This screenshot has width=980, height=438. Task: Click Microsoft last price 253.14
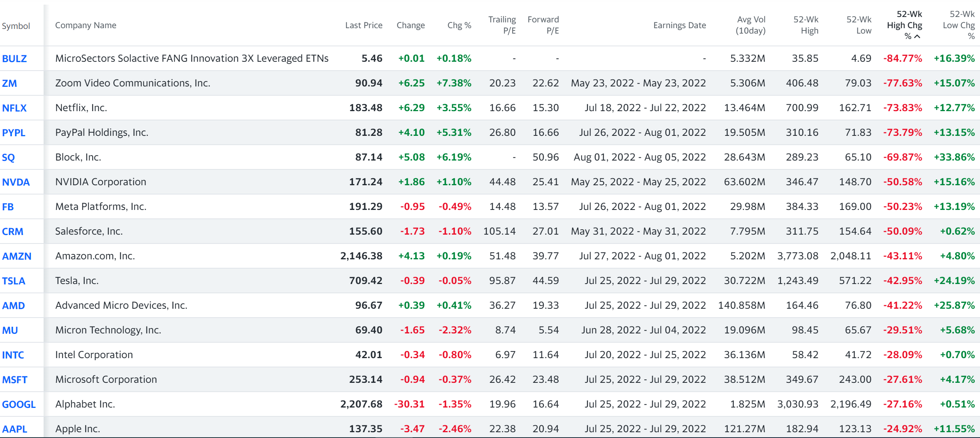[x=366, y=379]
